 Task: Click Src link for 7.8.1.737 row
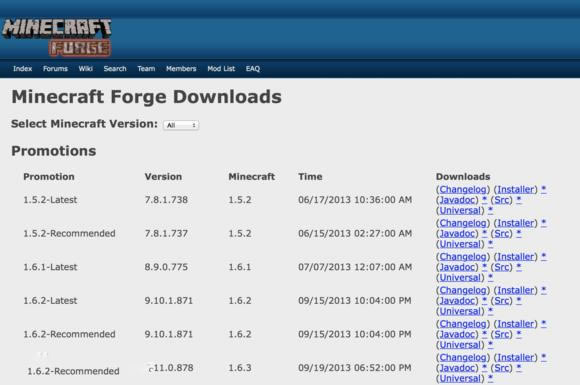(502, 234)
